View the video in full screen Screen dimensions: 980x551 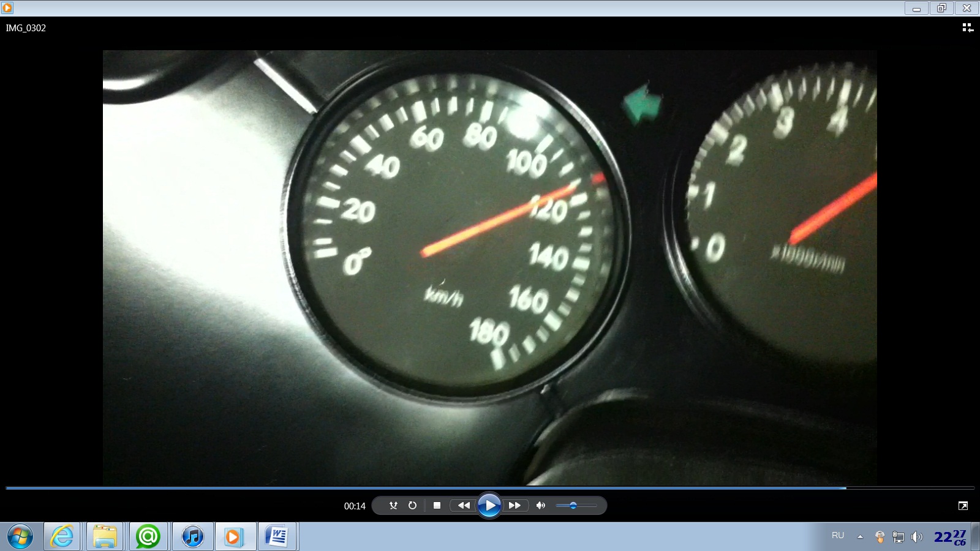click(x=963, y=506)
